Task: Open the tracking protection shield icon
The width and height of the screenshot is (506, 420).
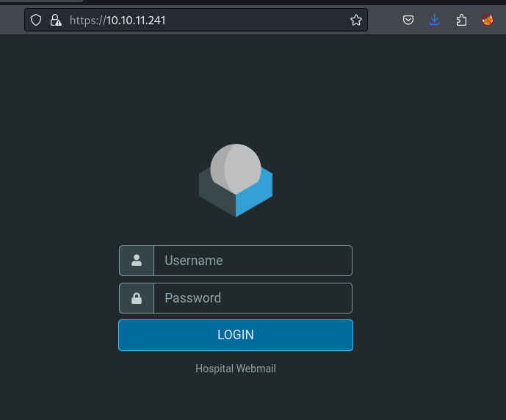Action: (36, 20)
